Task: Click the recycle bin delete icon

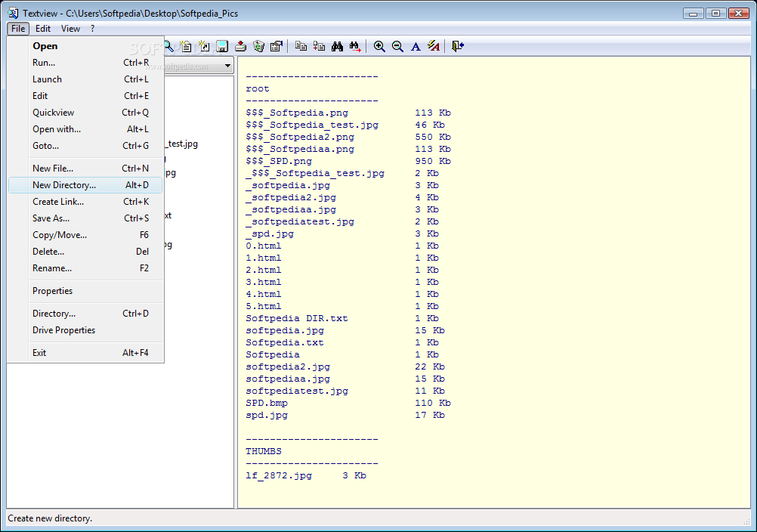Action: click(259, 47)
